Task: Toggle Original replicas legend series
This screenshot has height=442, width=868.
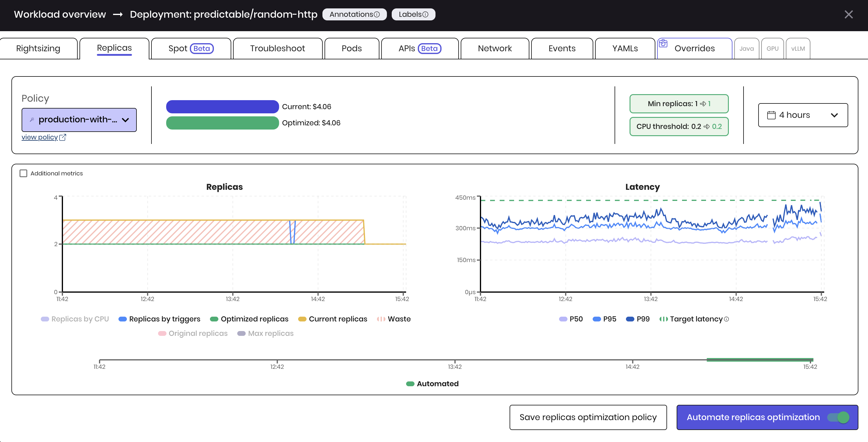Action: pos(193,333)
